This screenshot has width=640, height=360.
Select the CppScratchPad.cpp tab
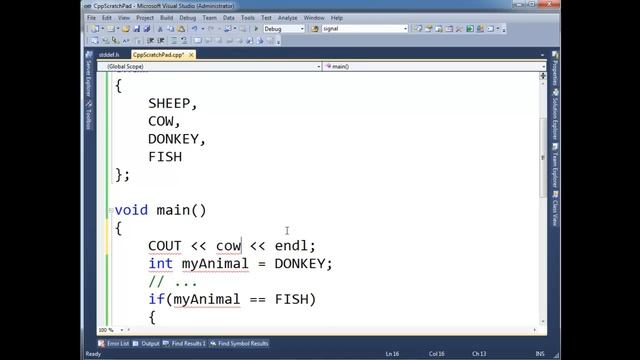coord(159,55)
